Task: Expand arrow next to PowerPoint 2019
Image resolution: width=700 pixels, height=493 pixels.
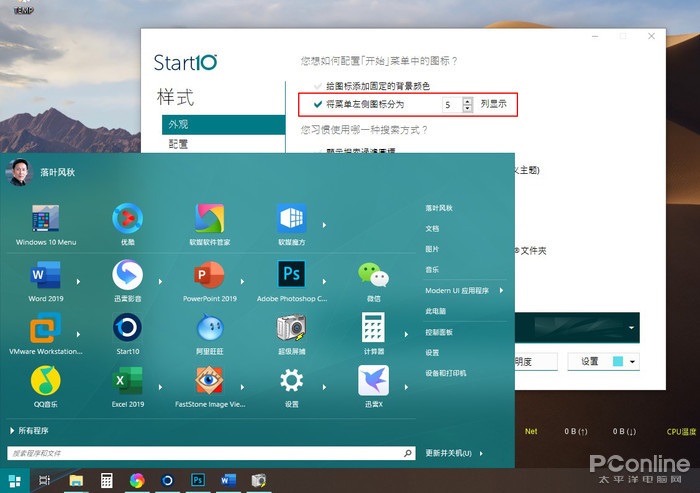Action: point(242,282)
